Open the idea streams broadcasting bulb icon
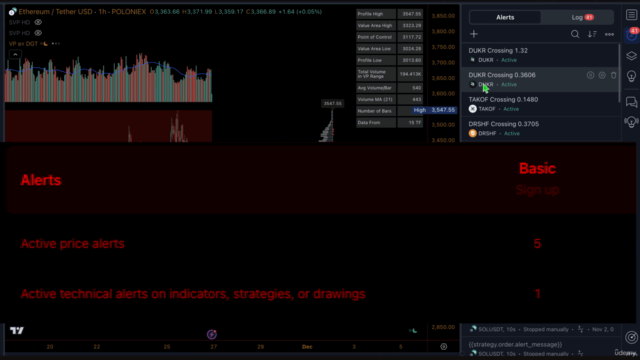This screenshot has width=640, height=360. click(631, 122)
